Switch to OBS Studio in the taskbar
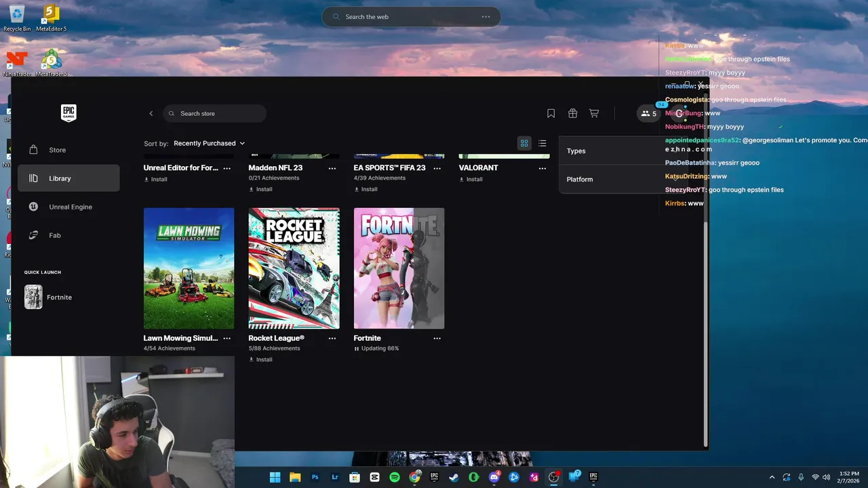 pos(554,477)
